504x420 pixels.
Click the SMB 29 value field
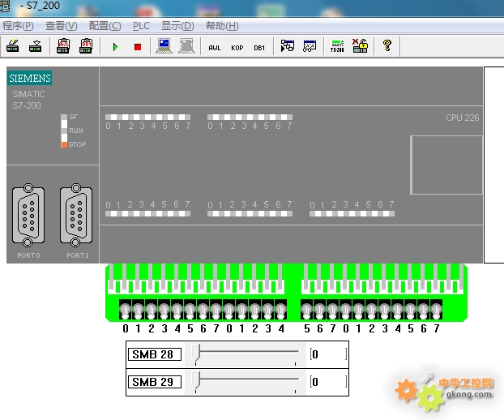click(328, 382)
